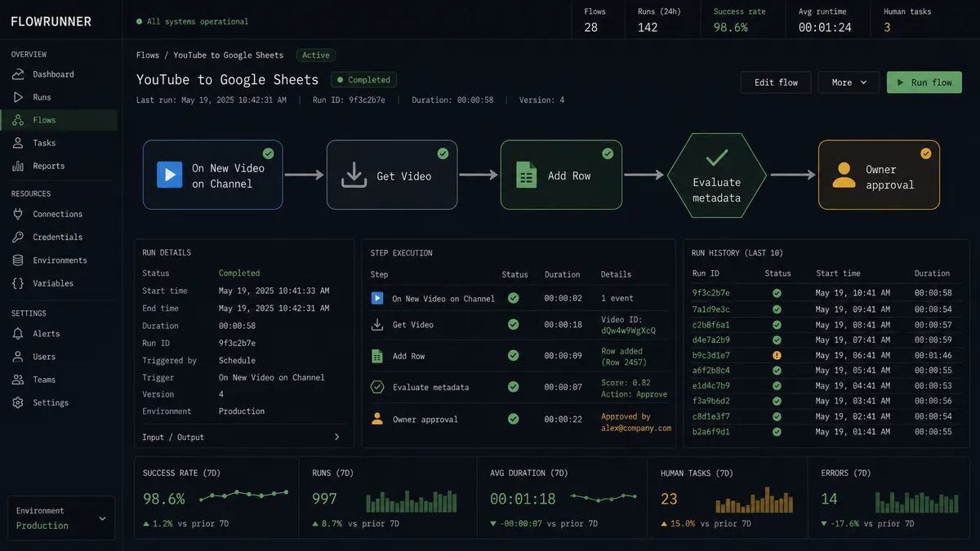Click the download icon in Get Video node
980x551 pixels.
click(354, 175)
